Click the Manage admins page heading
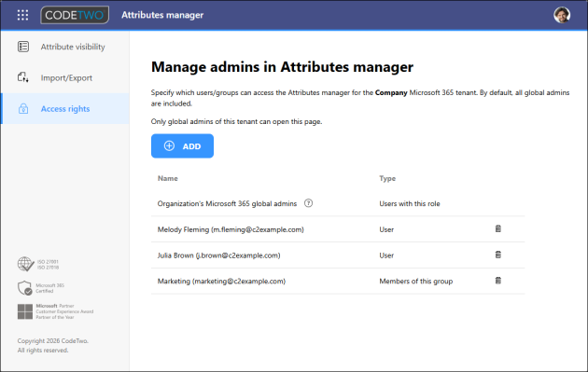This screenshot has height=372, width=588. coord(282,67)
